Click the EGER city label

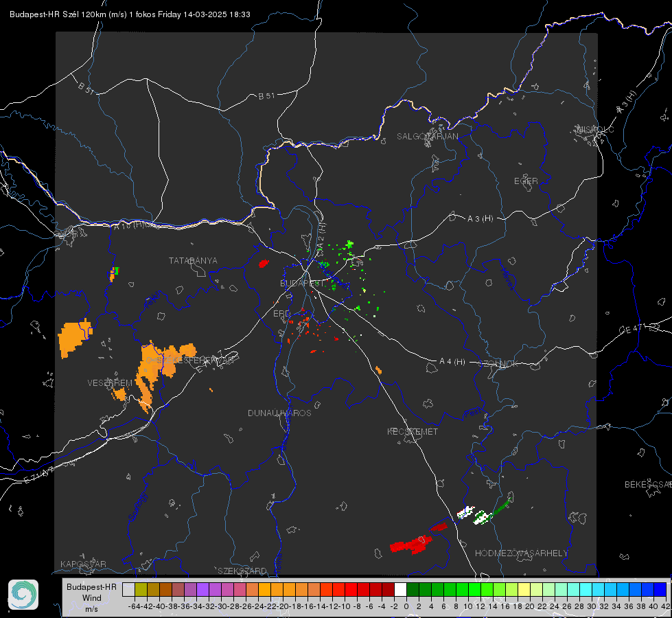pos(526,181)
